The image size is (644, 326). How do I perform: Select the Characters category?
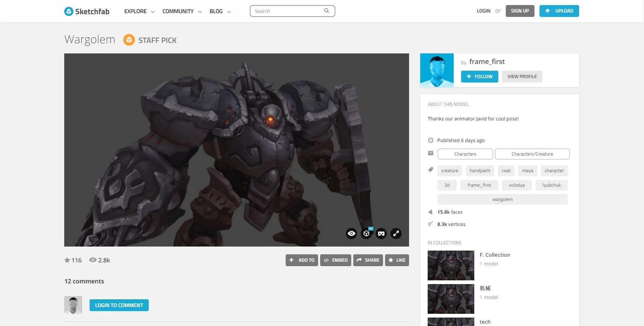pos(465,154)
